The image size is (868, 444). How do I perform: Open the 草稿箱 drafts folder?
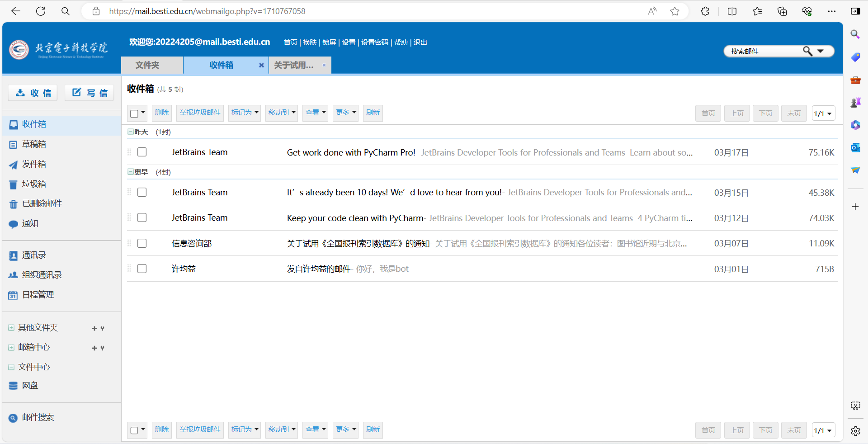click(x=34, y=144)
